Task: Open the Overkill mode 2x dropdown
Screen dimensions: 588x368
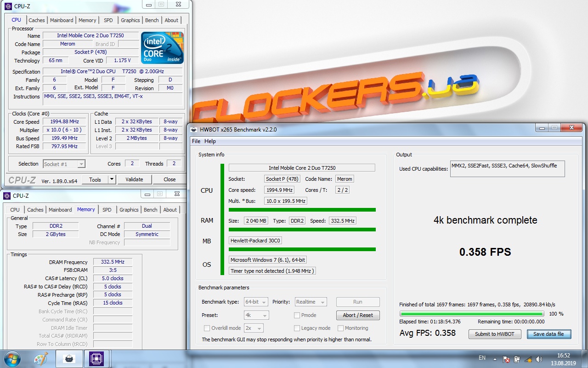Action: [254, 328]
